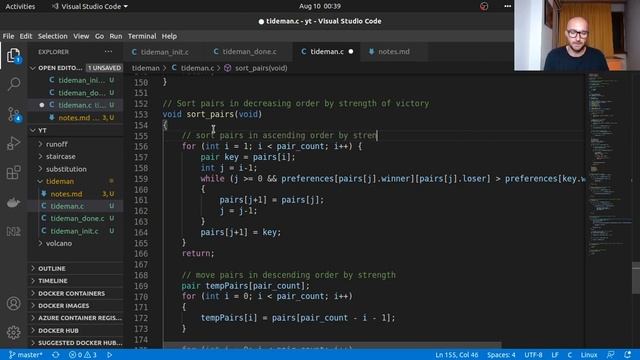Click the red tray indicator in top bar

point(484,6)
